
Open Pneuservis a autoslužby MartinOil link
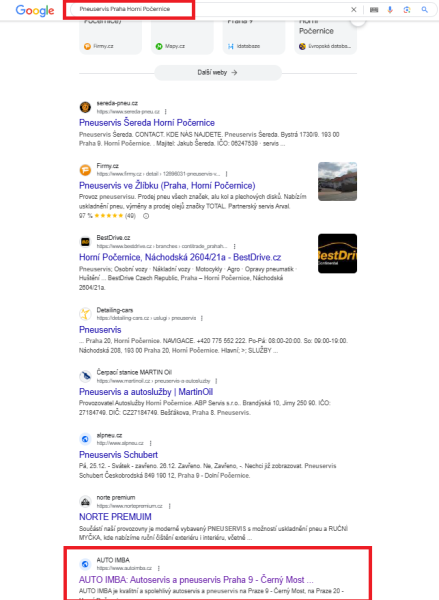tap(146, 392)
